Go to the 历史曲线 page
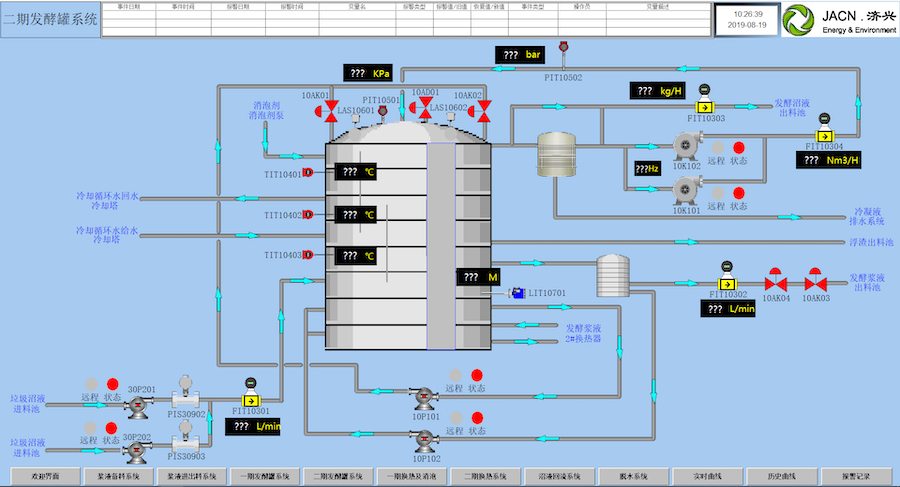 coord(781,476)
